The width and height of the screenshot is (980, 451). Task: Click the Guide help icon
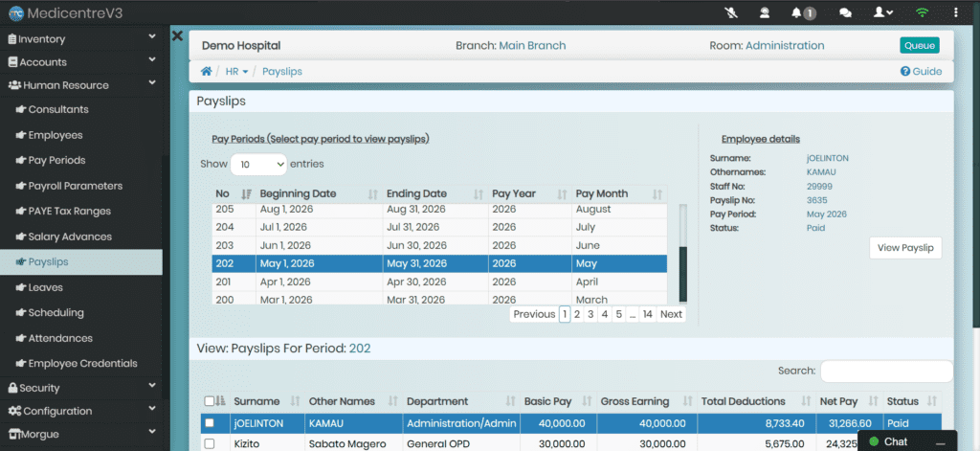pyautogui.click(x=905, y=71)
